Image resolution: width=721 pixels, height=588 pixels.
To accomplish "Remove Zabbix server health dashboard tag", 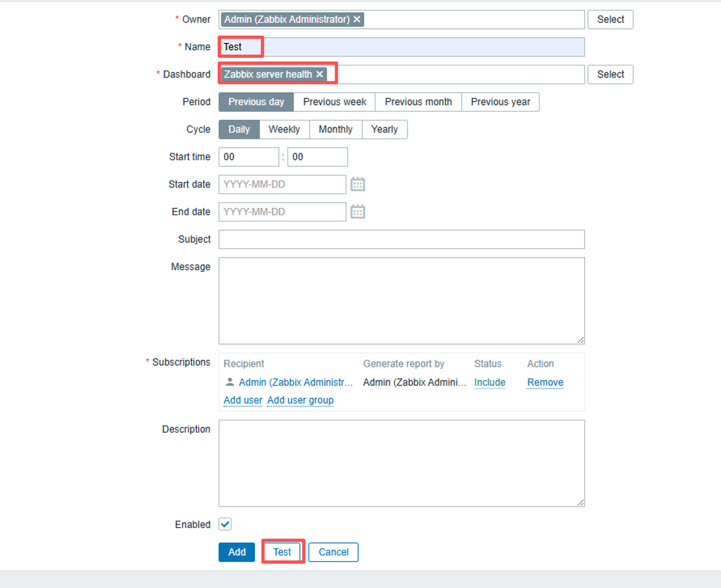I will (320, 74).
